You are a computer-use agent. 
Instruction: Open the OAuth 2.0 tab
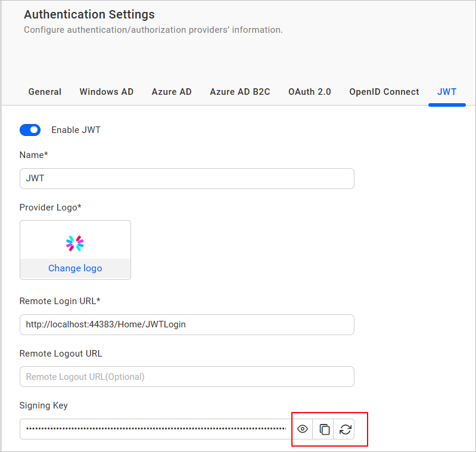[x=310, y=92]
